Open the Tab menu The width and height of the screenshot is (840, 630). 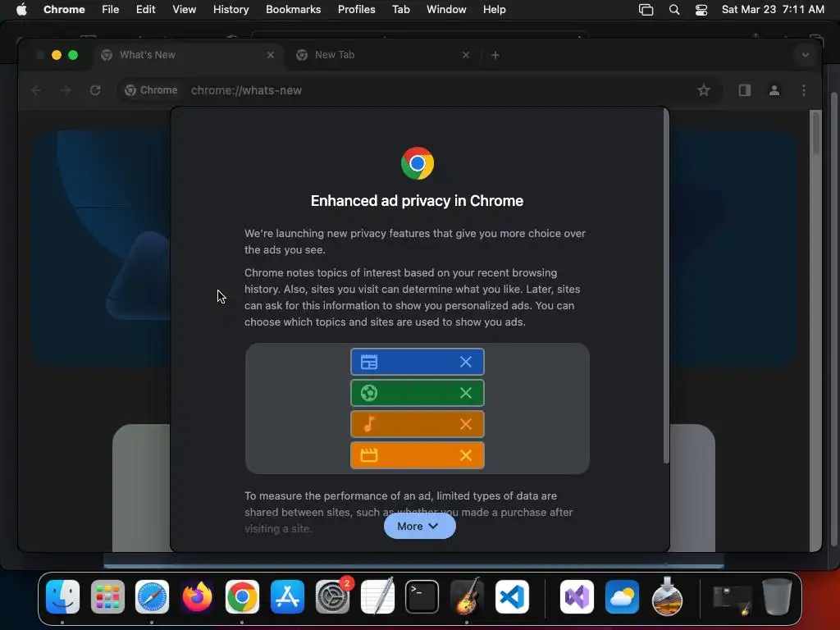(x=400, y=9)
